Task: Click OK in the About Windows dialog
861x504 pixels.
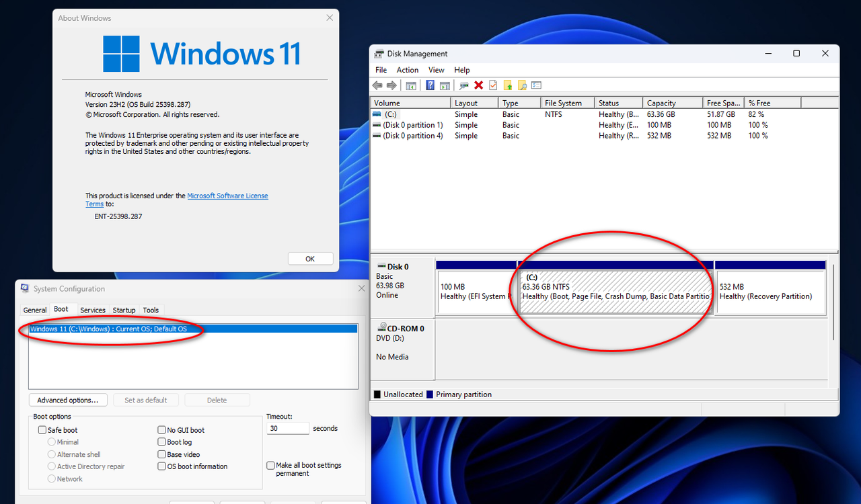Action: (x=310, y=259)
